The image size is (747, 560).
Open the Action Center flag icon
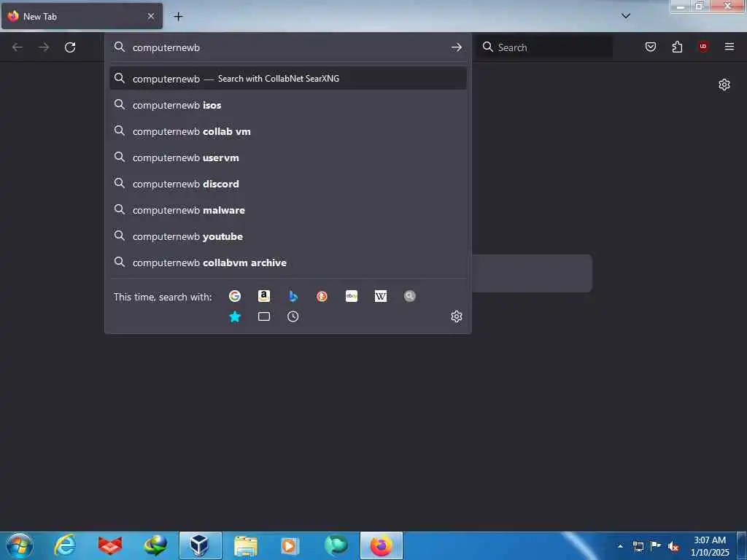pyautogui.click(x=656, y=545)
